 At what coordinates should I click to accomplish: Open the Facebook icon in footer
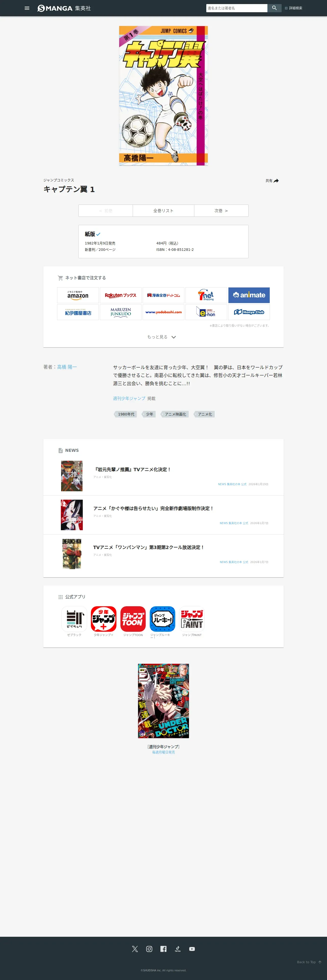(163, 949)
